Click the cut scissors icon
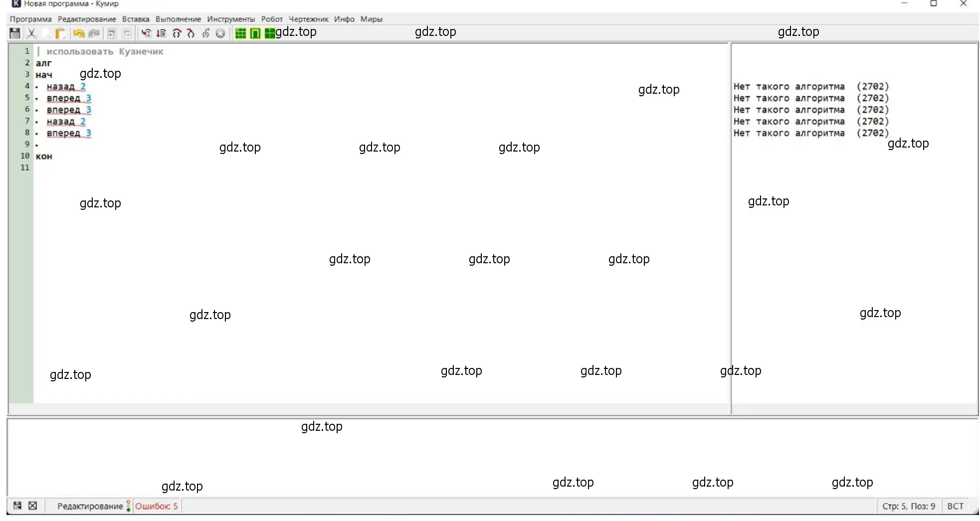This screenshot has width=980, height=521. click(x=31, y=33)
